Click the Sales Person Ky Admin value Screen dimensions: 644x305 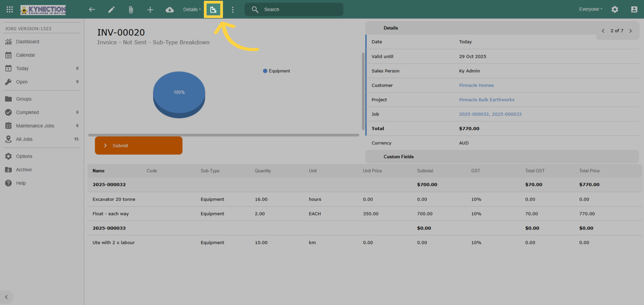click(x=469, y=71)
